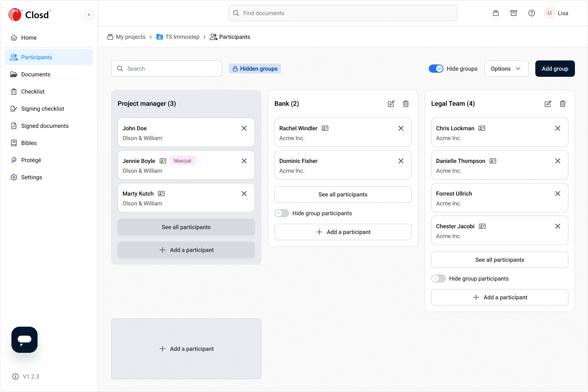Viewport: 588px width, 392px height.
Task: Edit the Bank group with pencil icon
Action: 391,104
